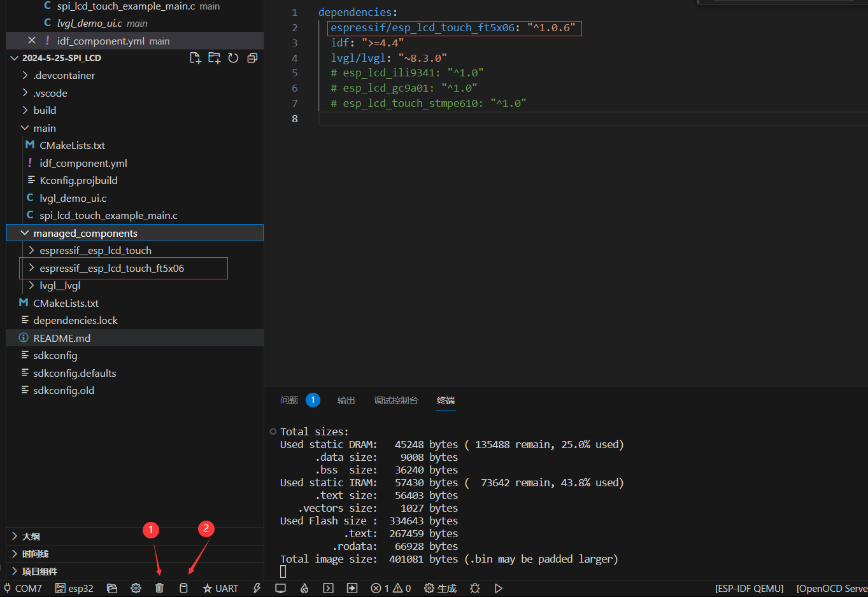Viewport: 868px width, 597px height.
Task: Flash the device with lightning icon
Action: tap(257, 588)
